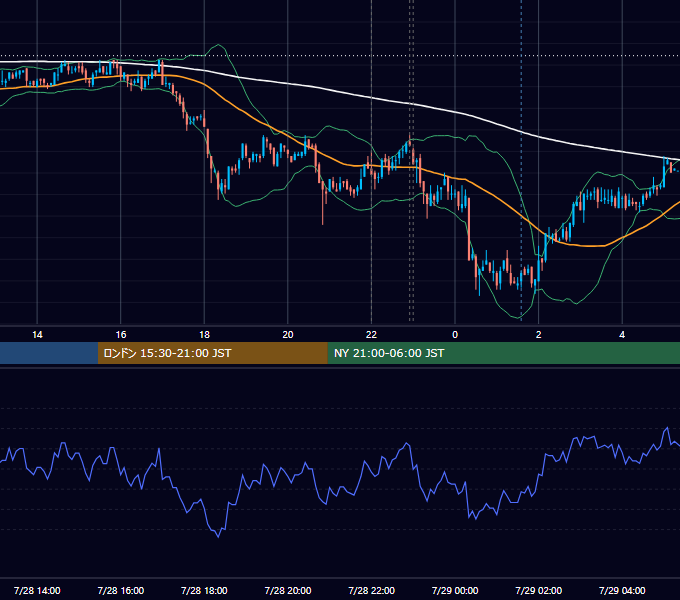The width and height of the screenshot is (680, 600).
Task: Click the blue session bar before London
Action: (49, 353)
